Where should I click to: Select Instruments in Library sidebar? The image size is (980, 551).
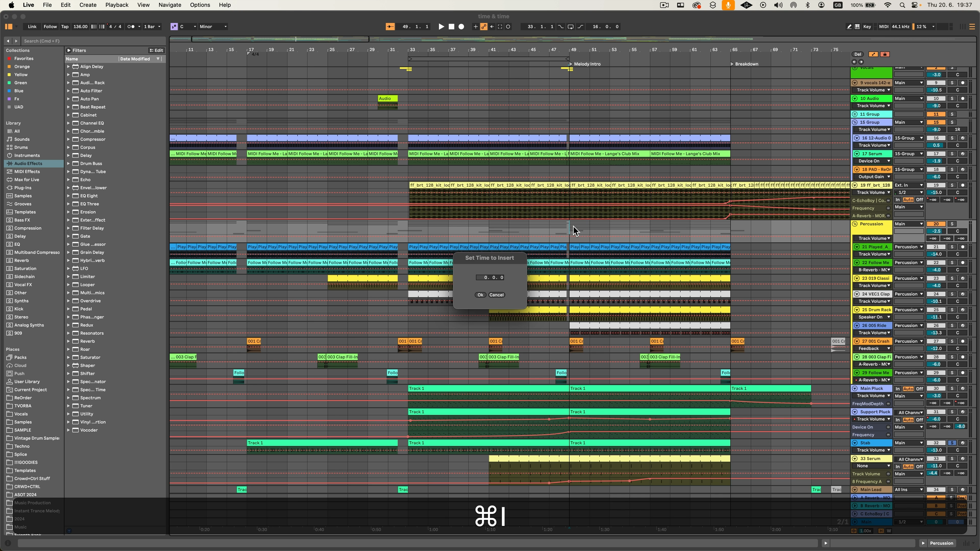[x=27, y=156]
